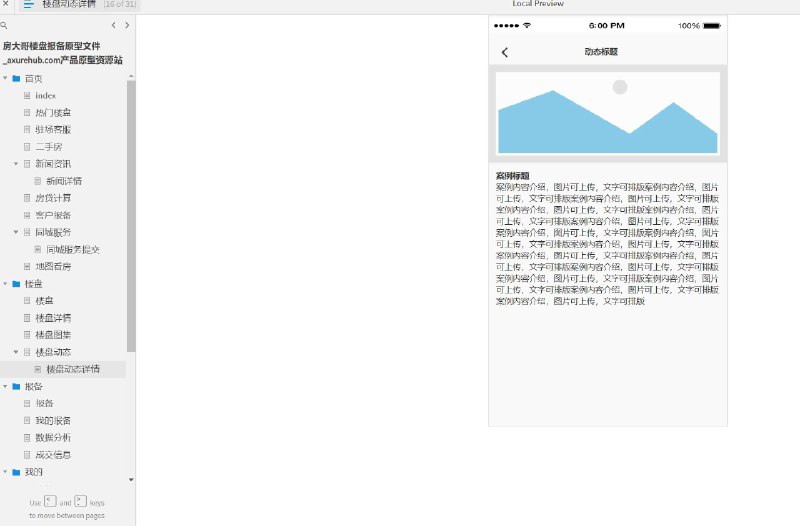
Task: Click the sitemap scrollbar down arrow
Action: click(131, 480)
